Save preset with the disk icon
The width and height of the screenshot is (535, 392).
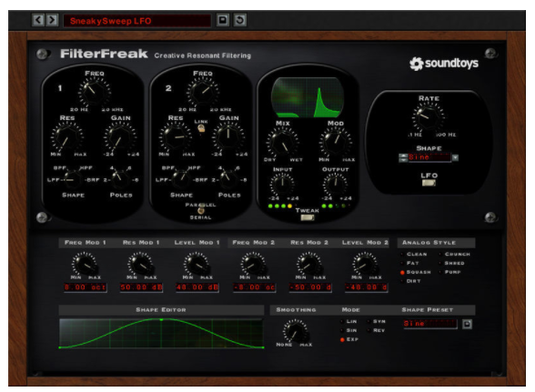click(223, 20)
